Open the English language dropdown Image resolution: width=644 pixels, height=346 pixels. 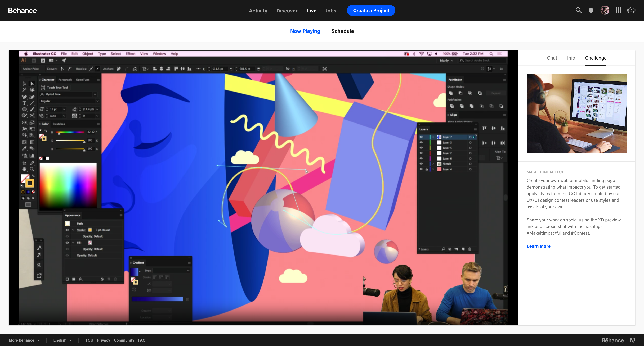tap(62, 340)
